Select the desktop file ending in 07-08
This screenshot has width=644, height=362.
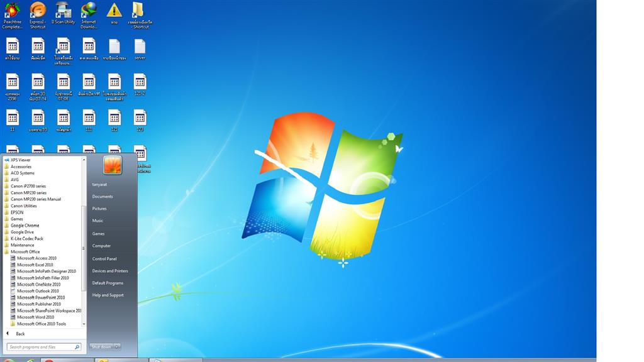pyautogui.click(x=64, y=87)
